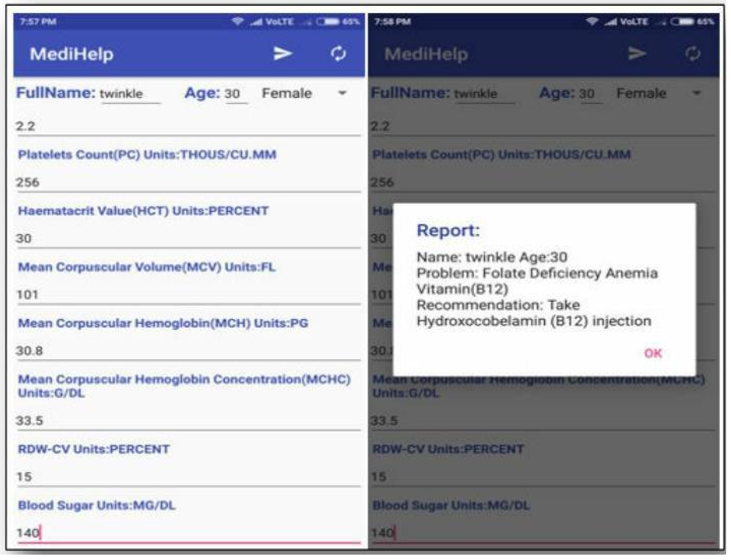731x560 pixels.
Task: Tap the battery icon in left status bar
Action: tap(328, 22)
